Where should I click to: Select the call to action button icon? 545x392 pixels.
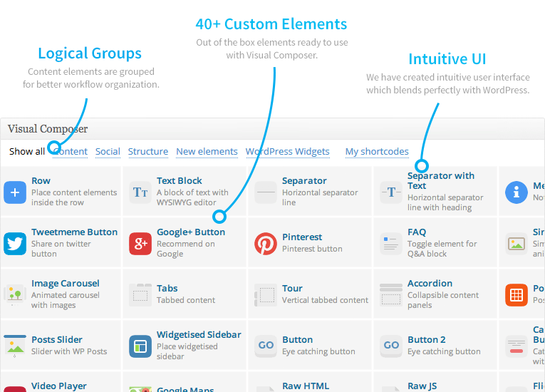click(x=517, y=346)
